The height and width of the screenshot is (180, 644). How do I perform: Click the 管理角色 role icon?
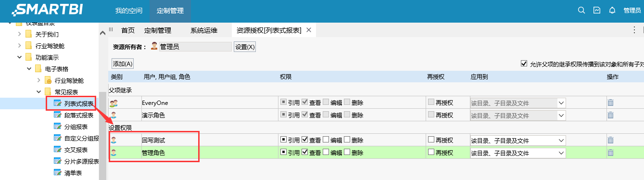pyautogui.click(x=114, y=153)
